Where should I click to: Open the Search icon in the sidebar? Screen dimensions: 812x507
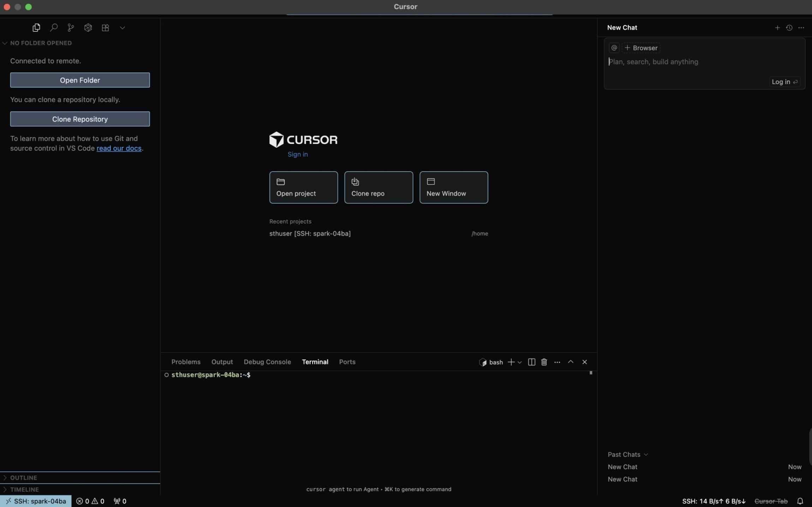(54, 28)
